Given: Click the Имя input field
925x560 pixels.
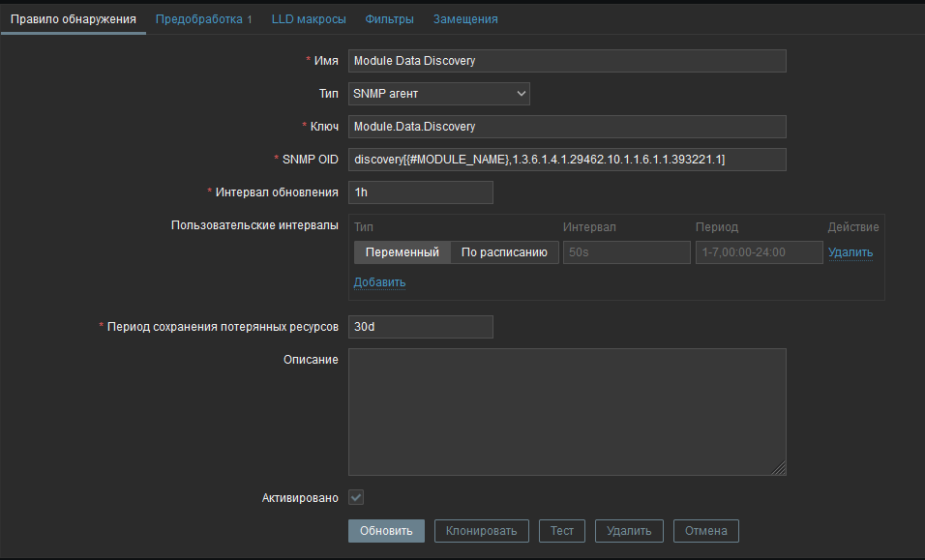Looking at the screenshot, I should point(567,61).
